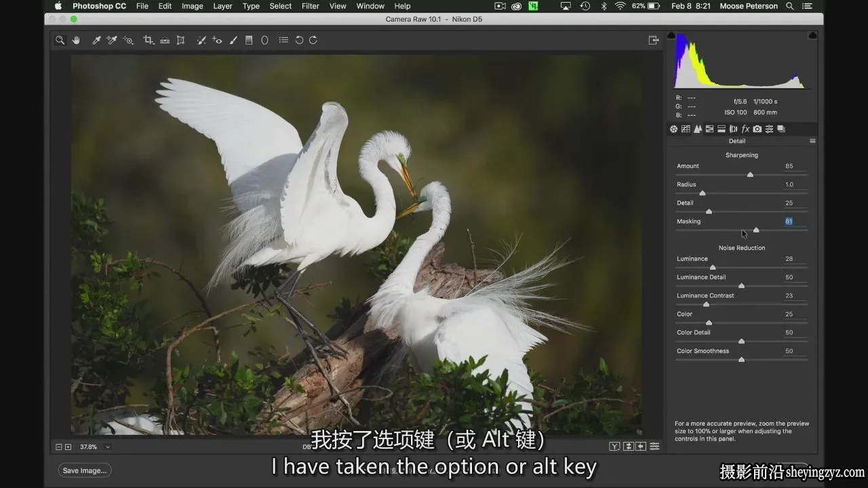
Task: Select the Hand tool
Action: coord(76,40)
